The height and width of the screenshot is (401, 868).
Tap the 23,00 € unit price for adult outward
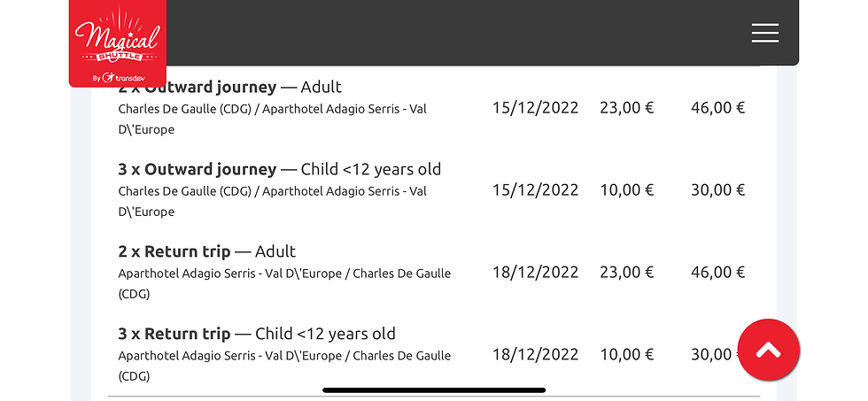pos(627,107)
